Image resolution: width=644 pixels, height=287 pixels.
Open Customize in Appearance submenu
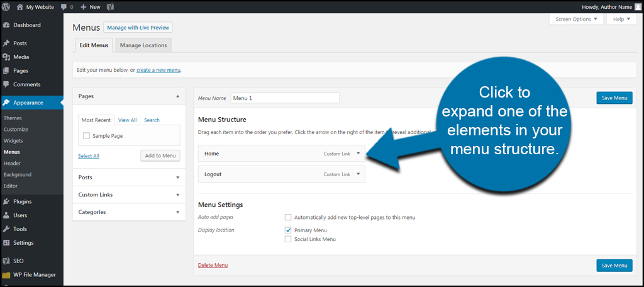pos(16,129)
